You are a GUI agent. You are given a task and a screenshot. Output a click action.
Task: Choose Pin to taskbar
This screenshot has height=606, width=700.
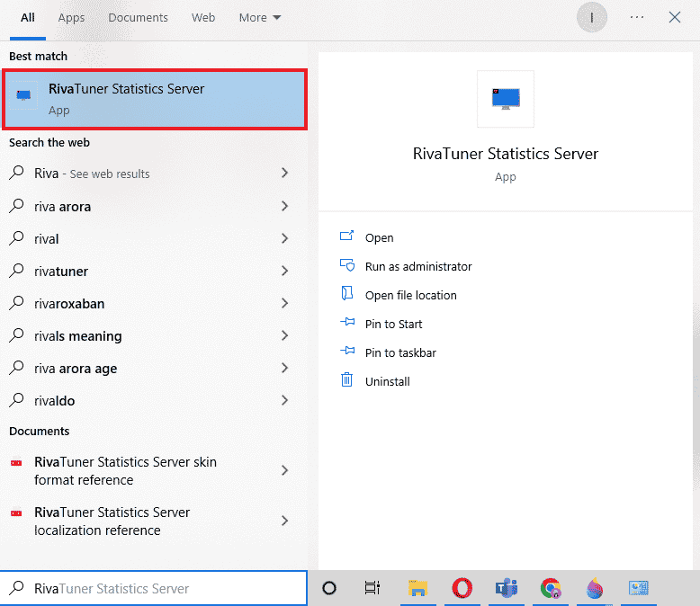[400, 353]
